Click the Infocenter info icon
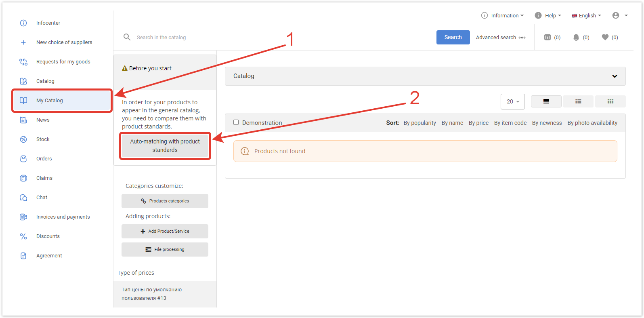Screen dimensions: 644x318 [23, 23]
